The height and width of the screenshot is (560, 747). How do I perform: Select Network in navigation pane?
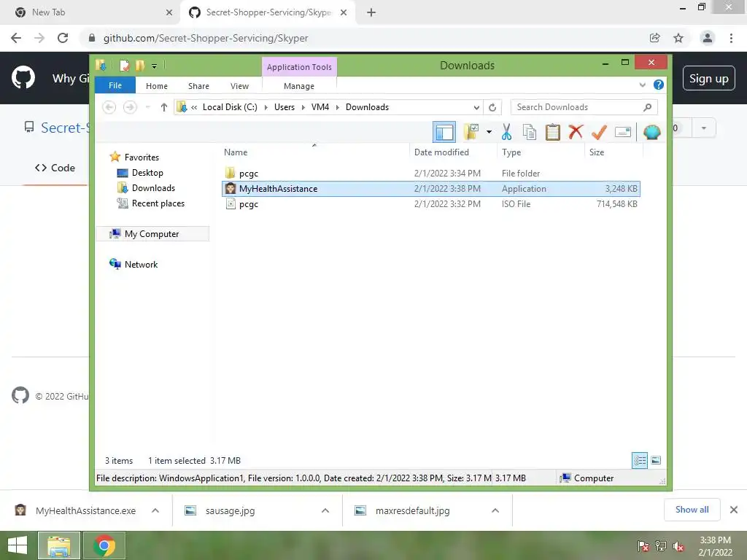[141, 264]
